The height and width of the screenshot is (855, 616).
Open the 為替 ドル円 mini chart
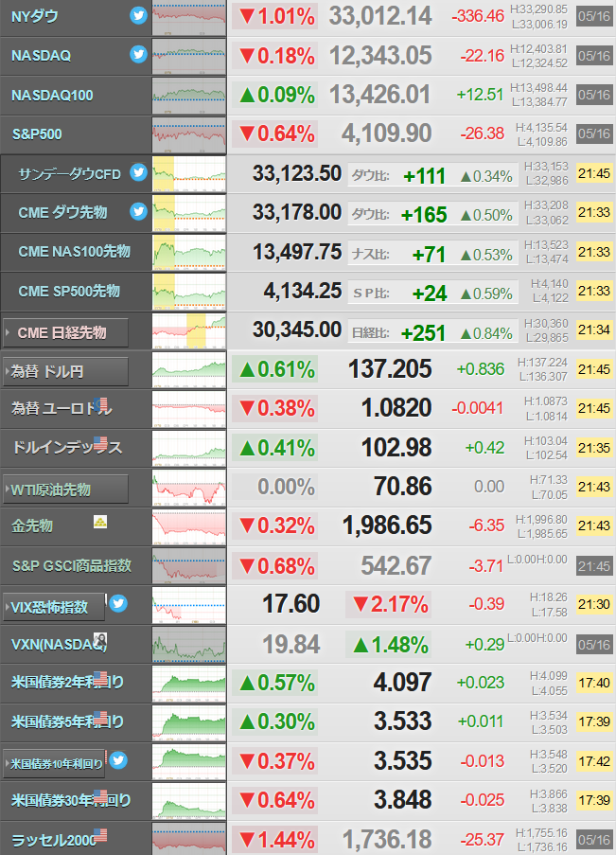point(188,370)
